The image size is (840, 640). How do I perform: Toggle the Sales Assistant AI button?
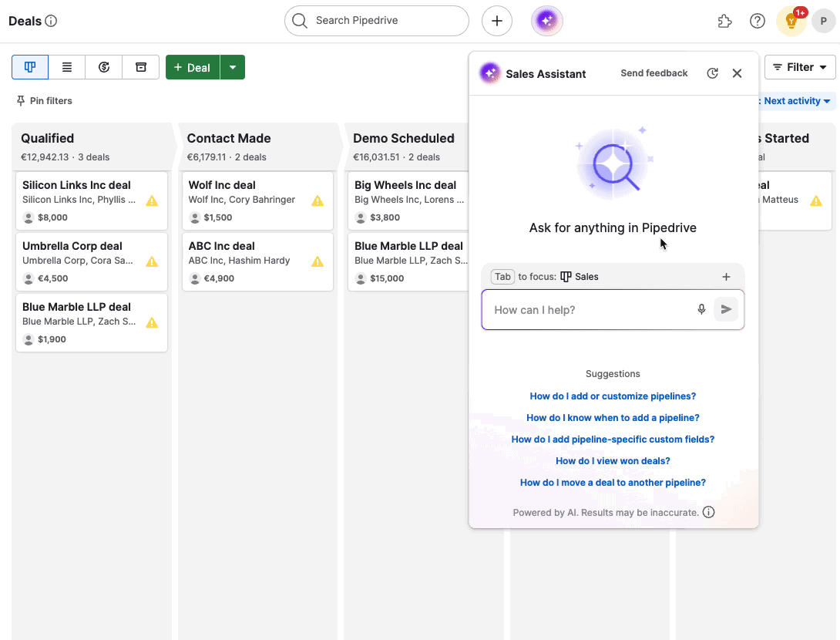[x=546, y=21]
